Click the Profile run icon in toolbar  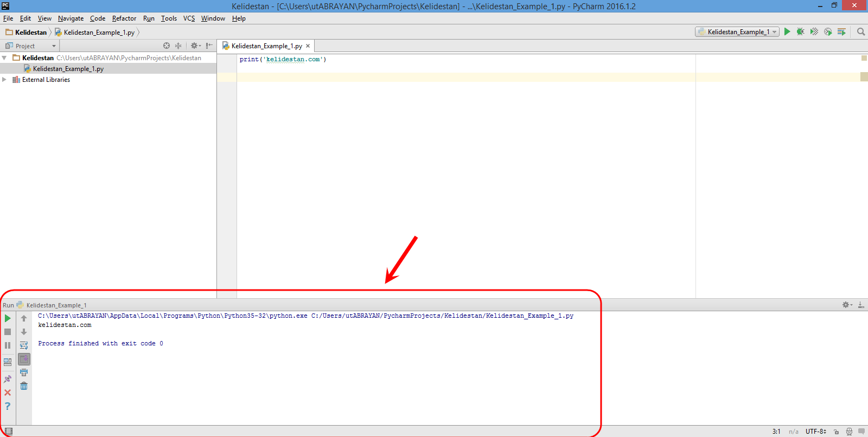[x=828, y=32]
